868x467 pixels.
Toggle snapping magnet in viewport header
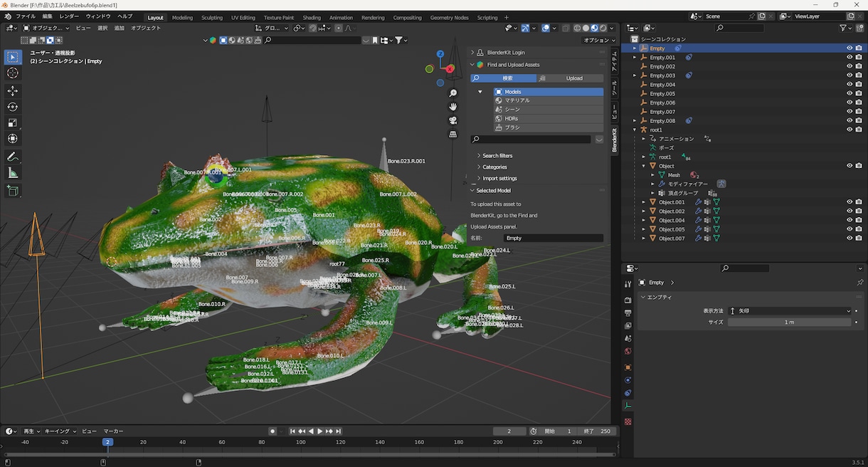[x=313, y=28]
